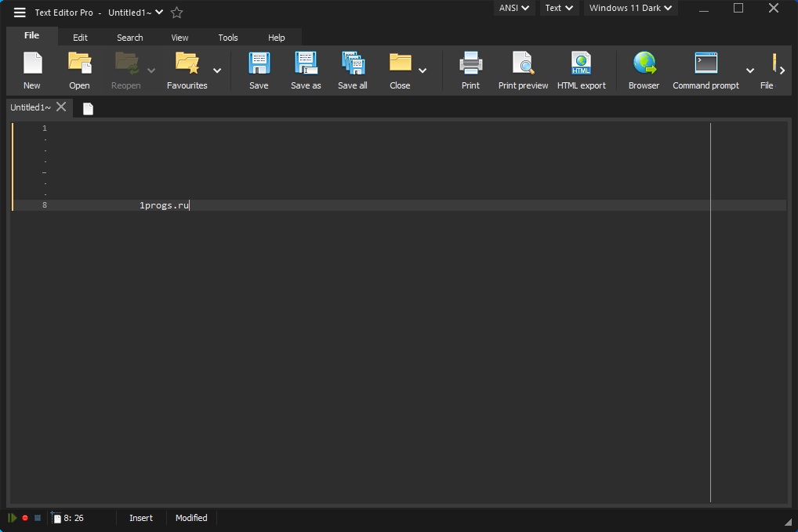The width and height of the screenshot is (798, 532).
Task: Open the ANSI encoding dropdown
Action: (x=513, y=8)
